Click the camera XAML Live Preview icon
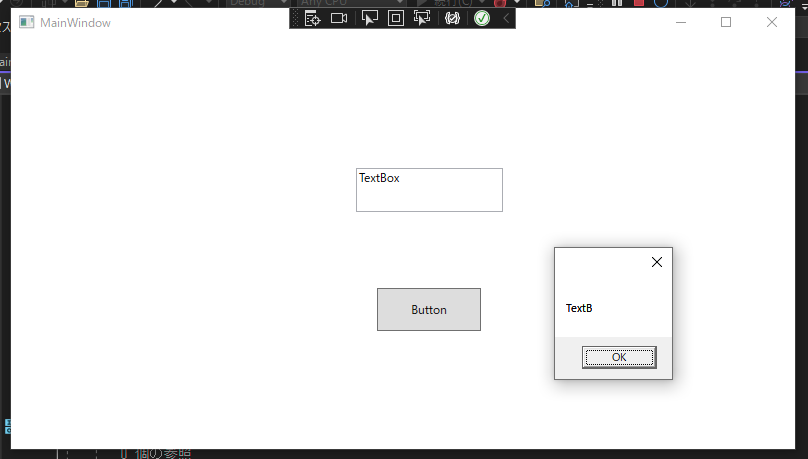The width and height of the screenshot is (808, 459). [339, 18]
